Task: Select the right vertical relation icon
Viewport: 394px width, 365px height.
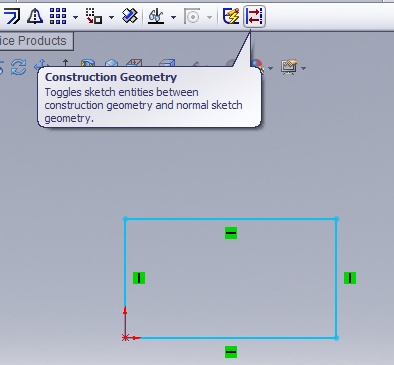Action: click(350, 278)
